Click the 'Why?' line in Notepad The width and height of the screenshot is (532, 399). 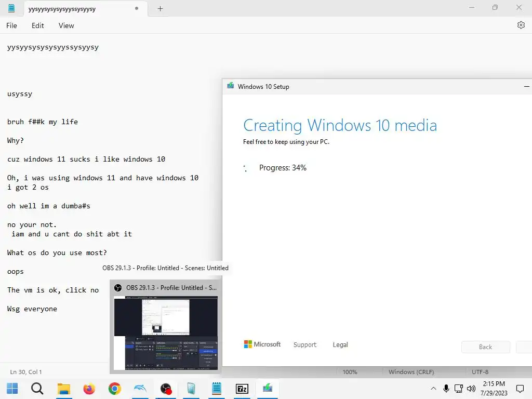[x=16, y=140]
